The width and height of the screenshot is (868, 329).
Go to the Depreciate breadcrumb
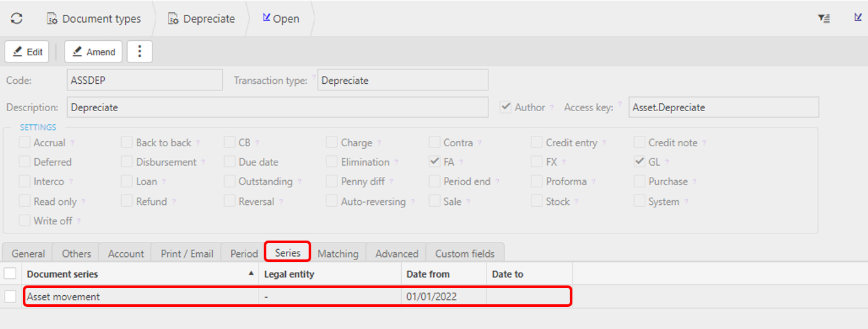click(x=201, y=19)
